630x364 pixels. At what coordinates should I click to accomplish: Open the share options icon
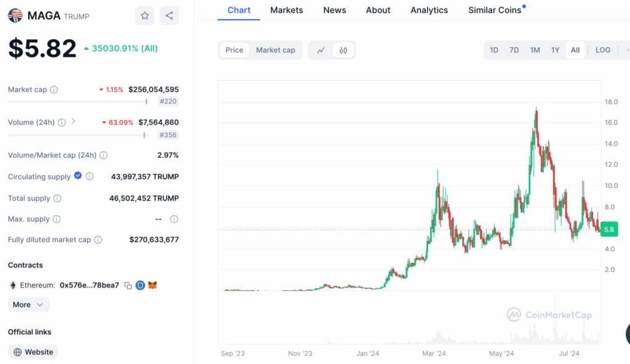coord(169,15)
